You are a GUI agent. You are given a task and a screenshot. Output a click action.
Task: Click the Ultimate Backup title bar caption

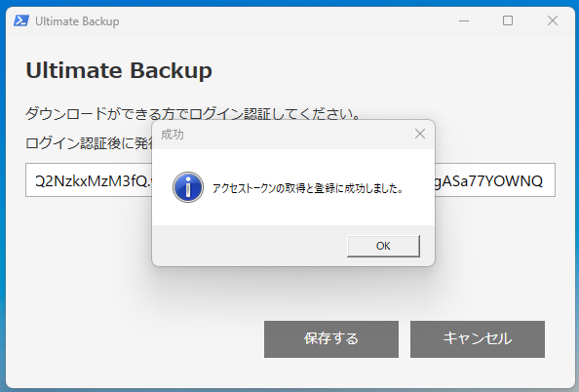click(x=77, y=21)
